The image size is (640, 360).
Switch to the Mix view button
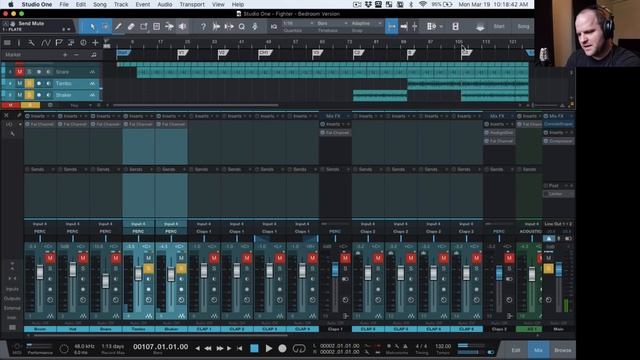pyautogui.click(x=538, y=350)
